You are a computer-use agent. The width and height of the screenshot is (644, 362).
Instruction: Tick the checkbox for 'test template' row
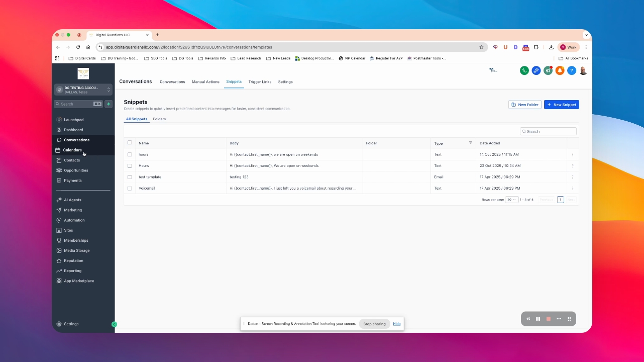point(130,177)
